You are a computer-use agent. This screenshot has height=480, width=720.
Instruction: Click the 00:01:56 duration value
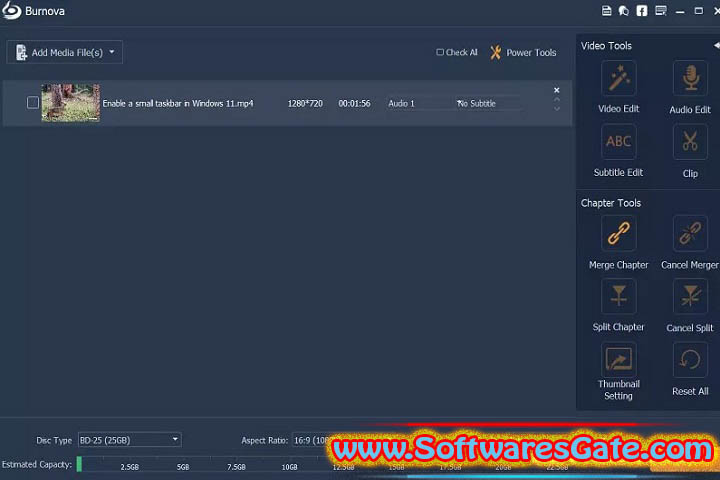[x=354, y=103]
